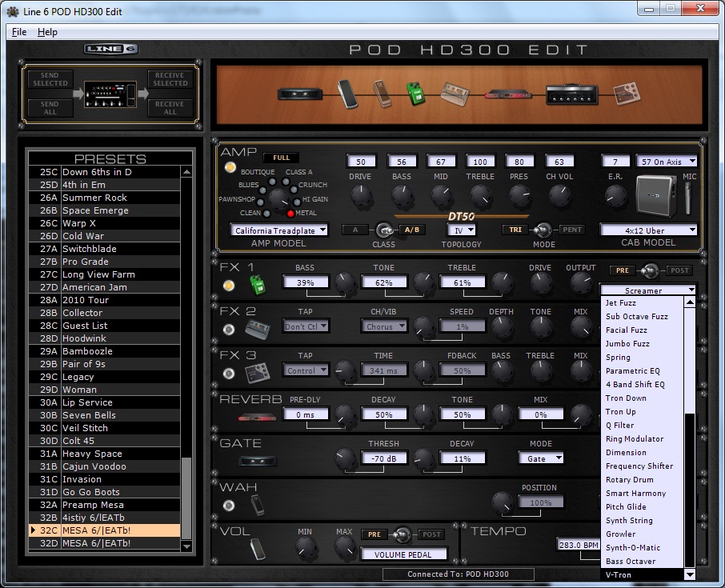Click the Reverb rack unit icon
Image resolution: width=725 pixels, height=588 pixels.
(257, 418)
